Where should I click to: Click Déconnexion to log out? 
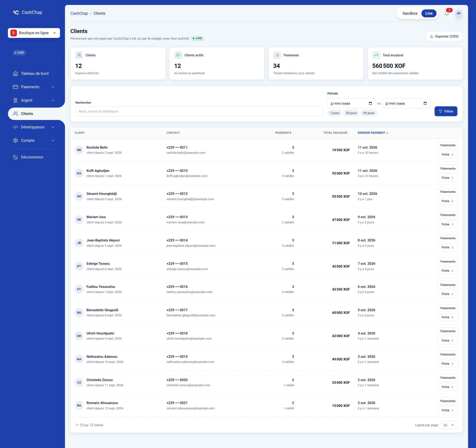[34, 157]
